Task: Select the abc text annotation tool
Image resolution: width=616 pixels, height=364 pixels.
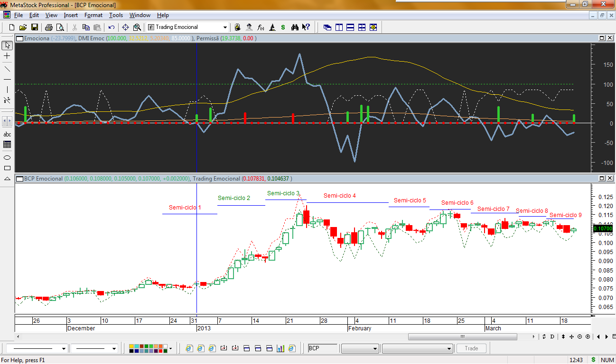Action: pyautogui.click(x=7, y=134)
